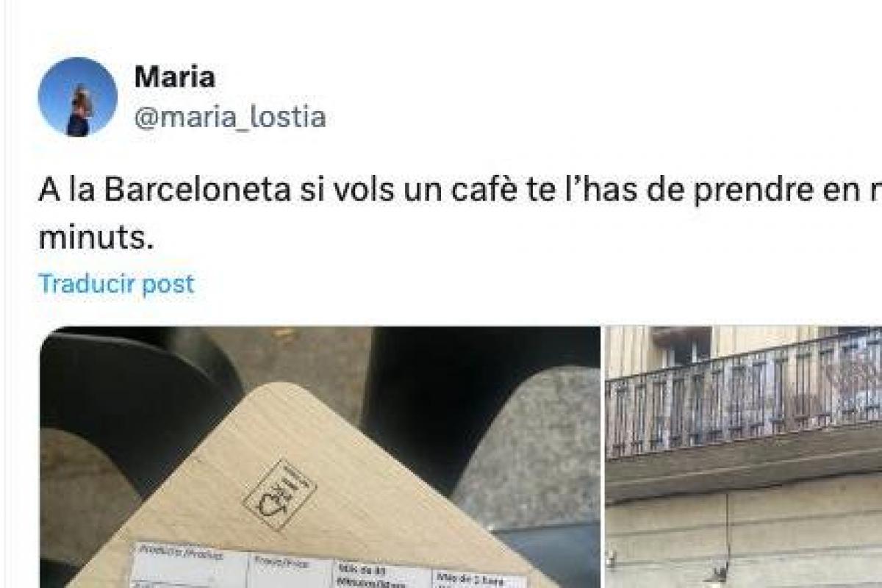Click the Preu/Price header on label
Viewport: 882px width, 588px height.
click(283, 564)
